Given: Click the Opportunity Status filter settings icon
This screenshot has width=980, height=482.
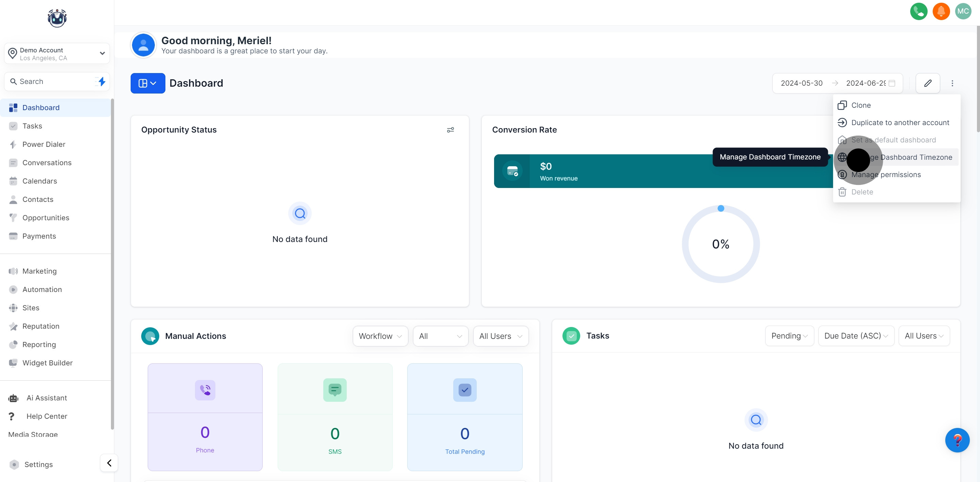Looking at the screenshot, I should [x=450, y=130].
